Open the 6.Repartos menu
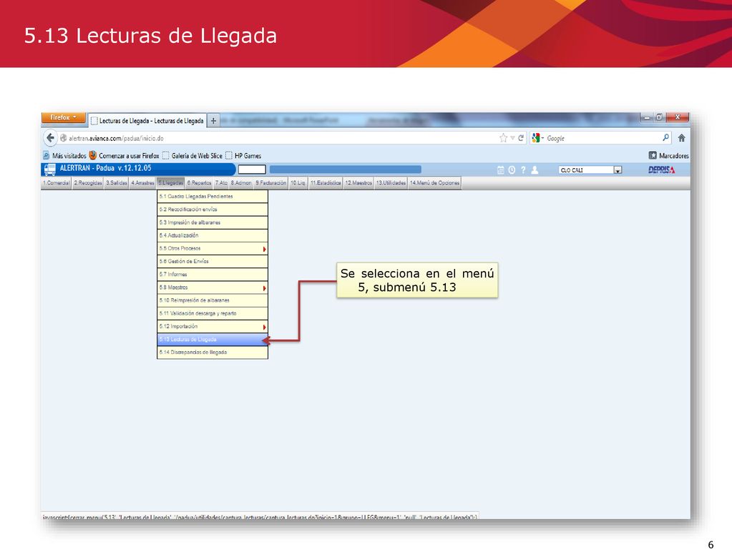Screen dimensions: 732x560 pyautogui.click(x=200, y=183)
